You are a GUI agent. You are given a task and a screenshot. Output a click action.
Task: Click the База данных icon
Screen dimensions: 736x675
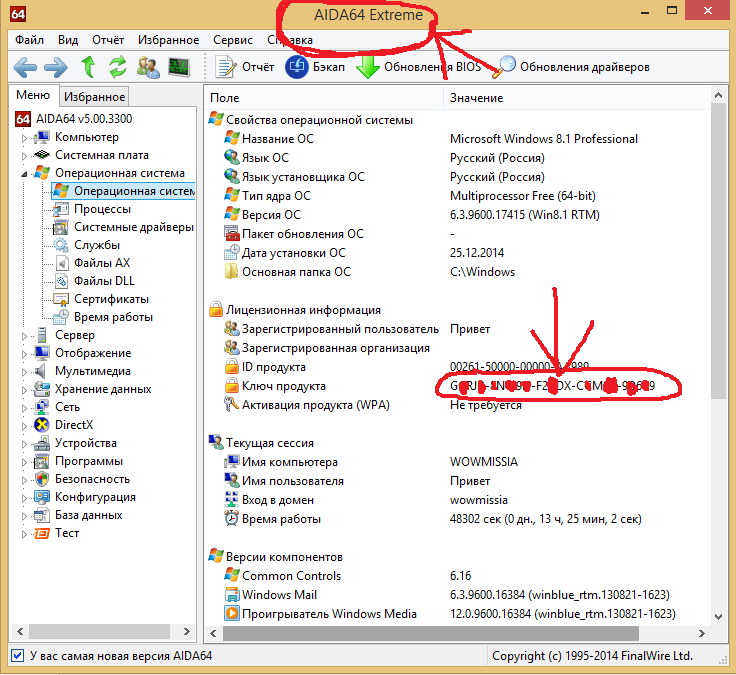click(x=42, y=515)
